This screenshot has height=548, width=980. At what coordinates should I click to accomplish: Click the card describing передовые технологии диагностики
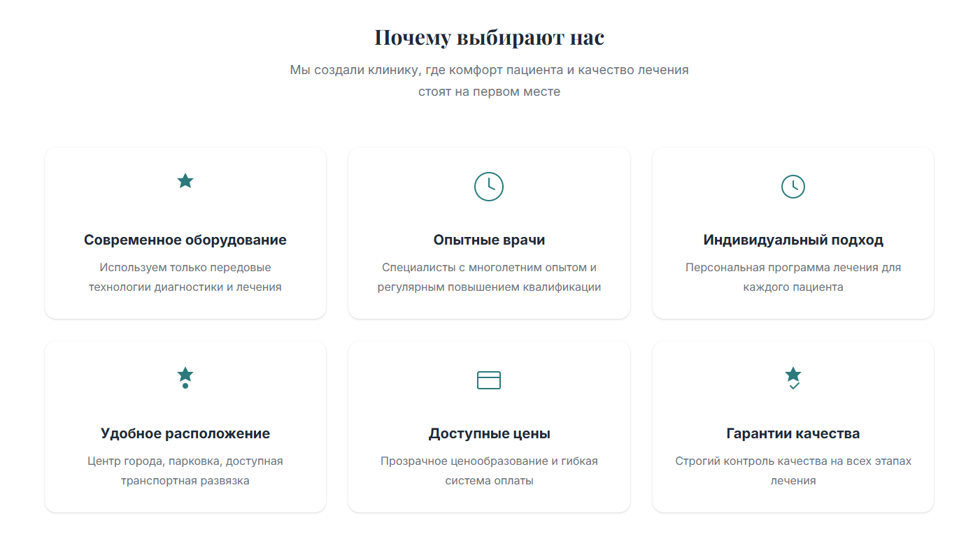[185, 233]
